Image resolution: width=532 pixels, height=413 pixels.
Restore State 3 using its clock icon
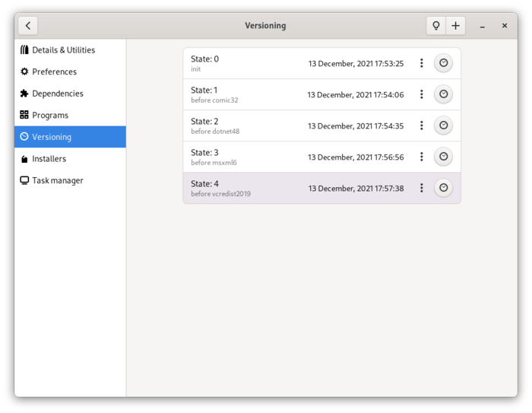click(443, 157)
